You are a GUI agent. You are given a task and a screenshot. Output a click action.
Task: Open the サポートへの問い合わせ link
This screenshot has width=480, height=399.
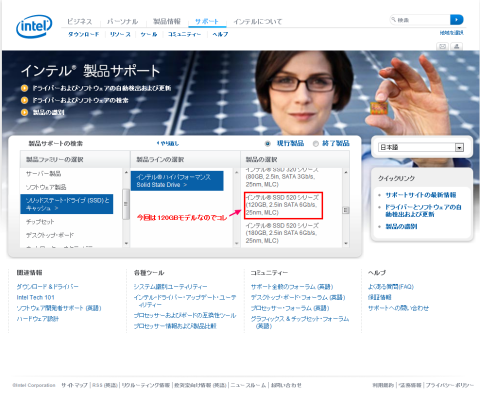point(398,308)
